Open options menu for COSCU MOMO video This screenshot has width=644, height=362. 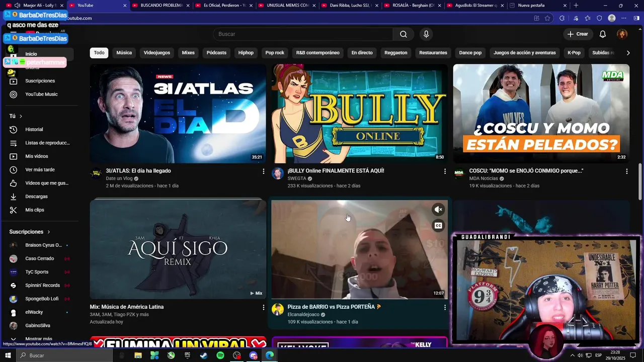[x=626, y=171]
